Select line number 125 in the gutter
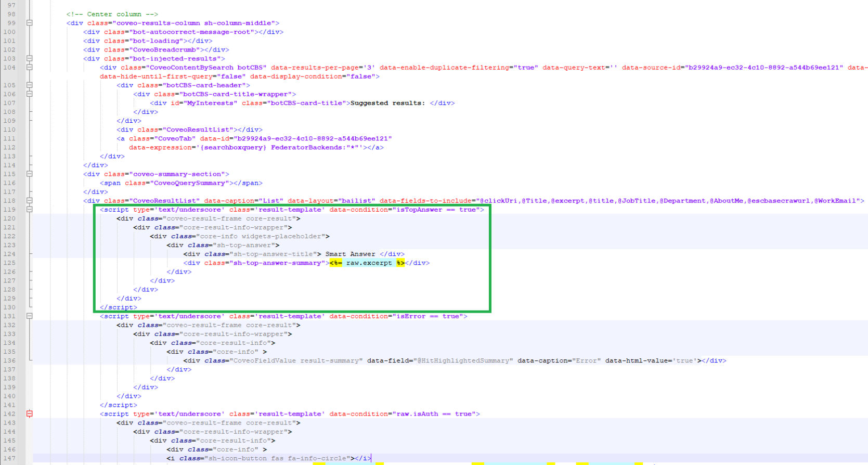This screenshot has height=465, width=868. click(9, 263)
